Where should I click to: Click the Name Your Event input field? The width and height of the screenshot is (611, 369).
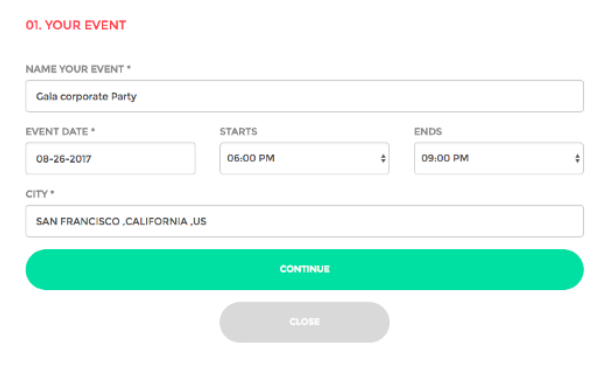tap(304, 96)
